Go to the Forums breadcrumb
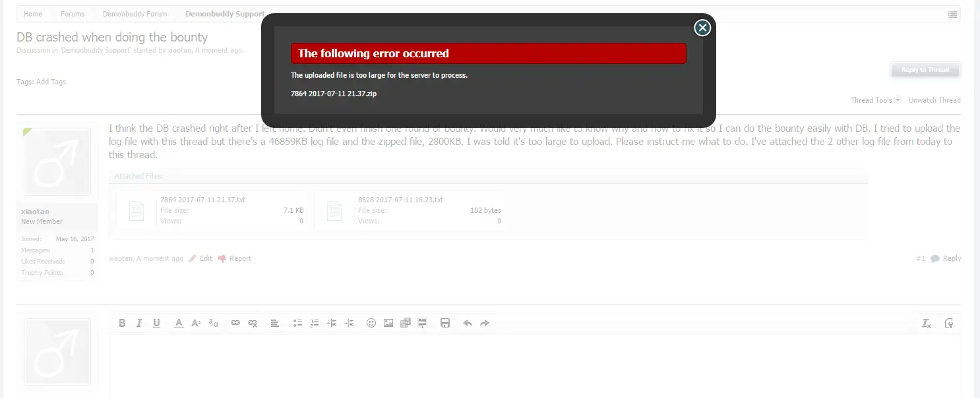 pos(73,14)
